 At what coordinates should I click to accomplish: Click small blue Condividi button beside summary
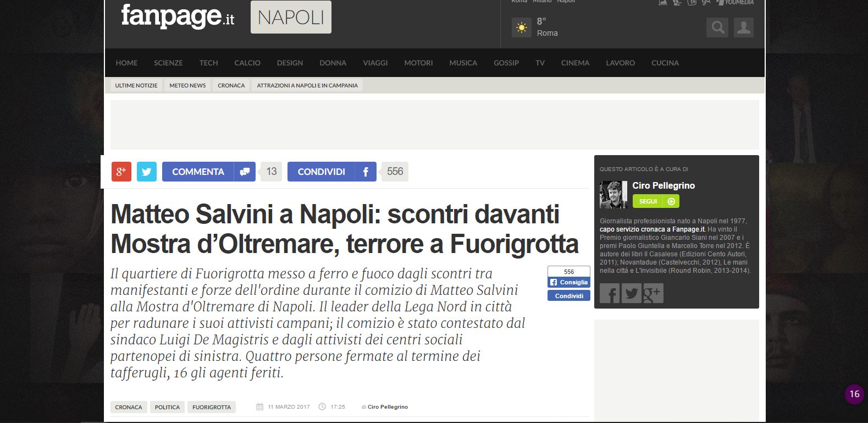tap(569, 296)
